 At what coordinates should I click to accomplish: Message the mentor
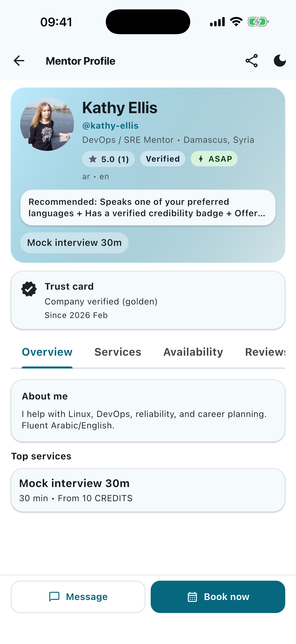pyautogui.click(x=78, y=597)
